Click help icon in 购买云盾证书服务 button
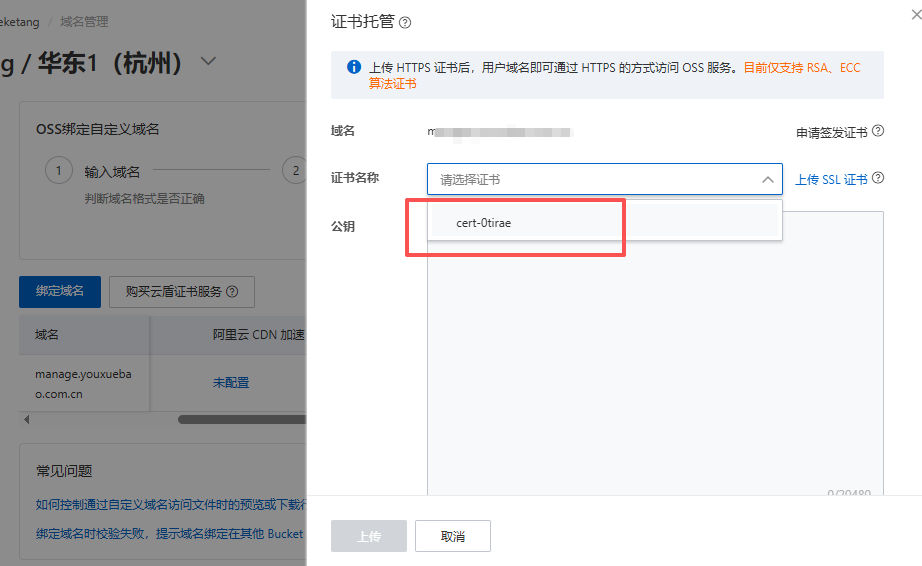 click(232, 292)
